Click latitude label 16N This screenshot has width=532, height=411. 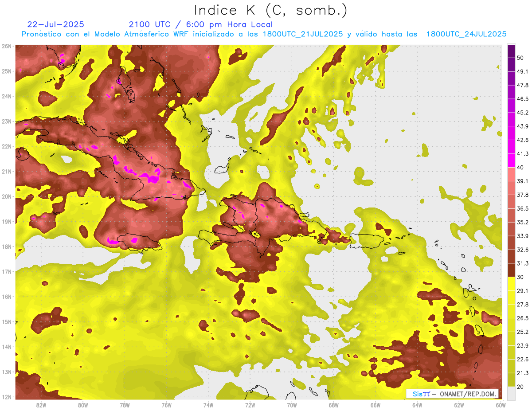[7, 297]
